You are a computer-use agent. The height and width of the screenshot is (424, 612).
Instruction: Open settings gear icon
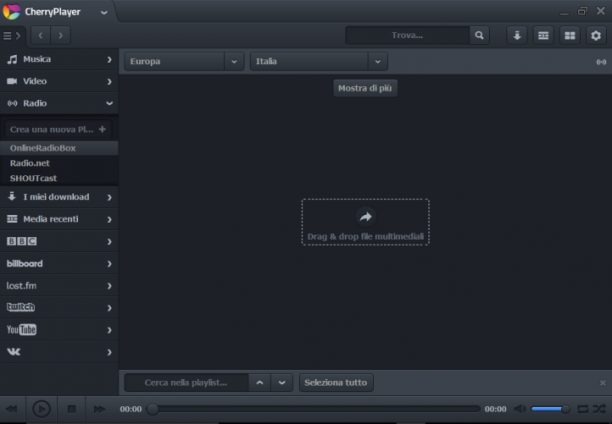point(596,36)
